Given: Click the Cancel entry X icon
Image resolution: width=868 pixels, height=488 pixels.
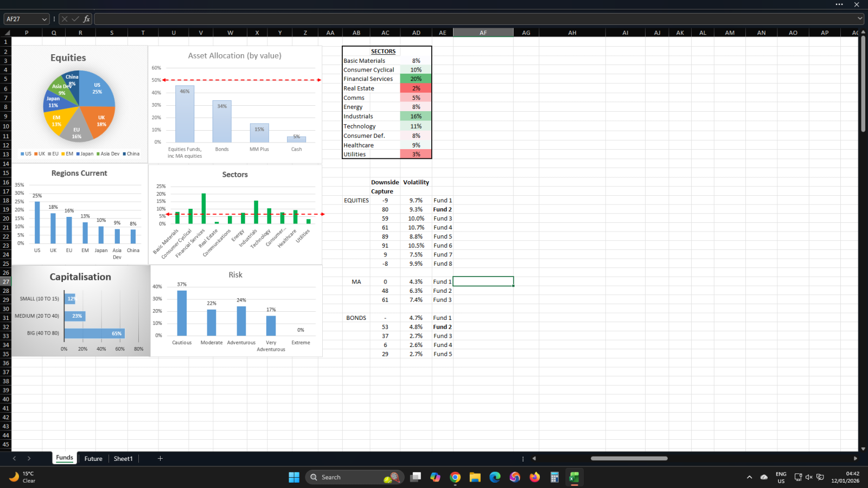Looking at the screenshot, I should pos(65,19).
